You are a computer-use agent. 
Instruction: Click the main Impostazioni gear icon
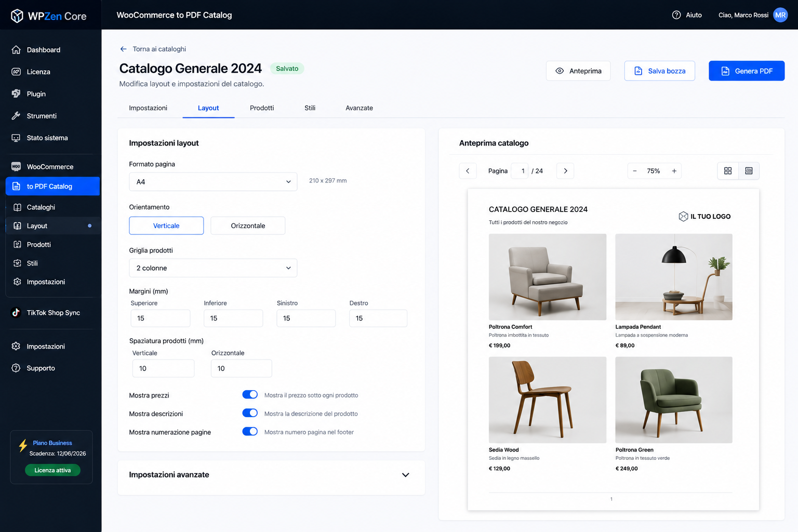point(16,346)
